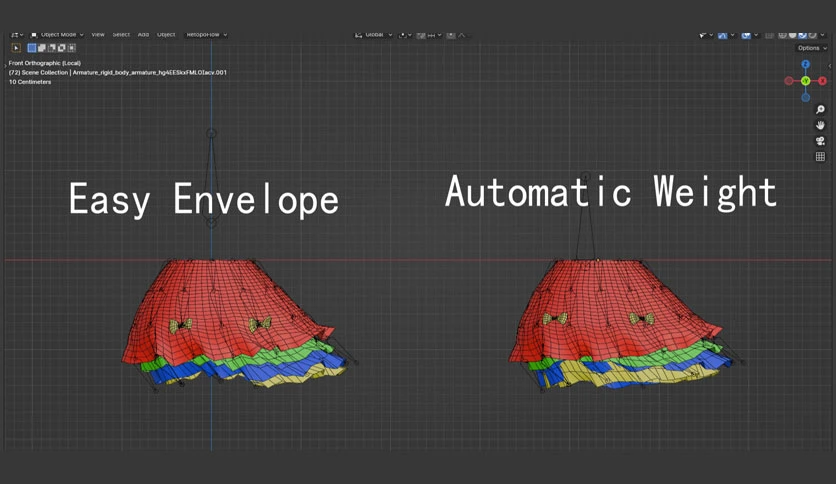This screenshot has height=484, width=836.
Task: Open the editor type dropdown
Action: 17,35
